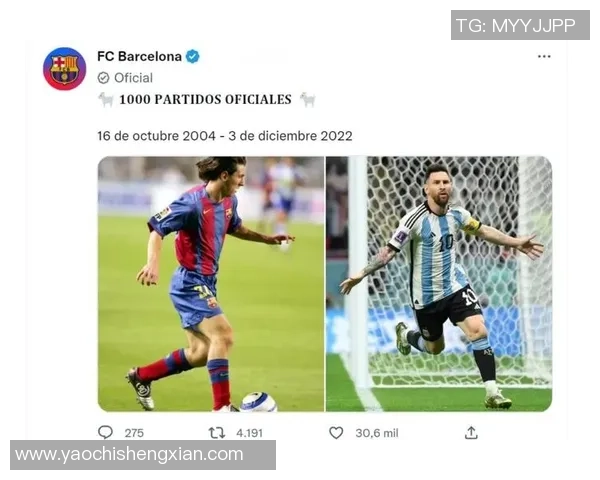The height and width of the screenshot is (480, 600).
Task: Like the tweet with the heart icon
Action: [336, 433]
